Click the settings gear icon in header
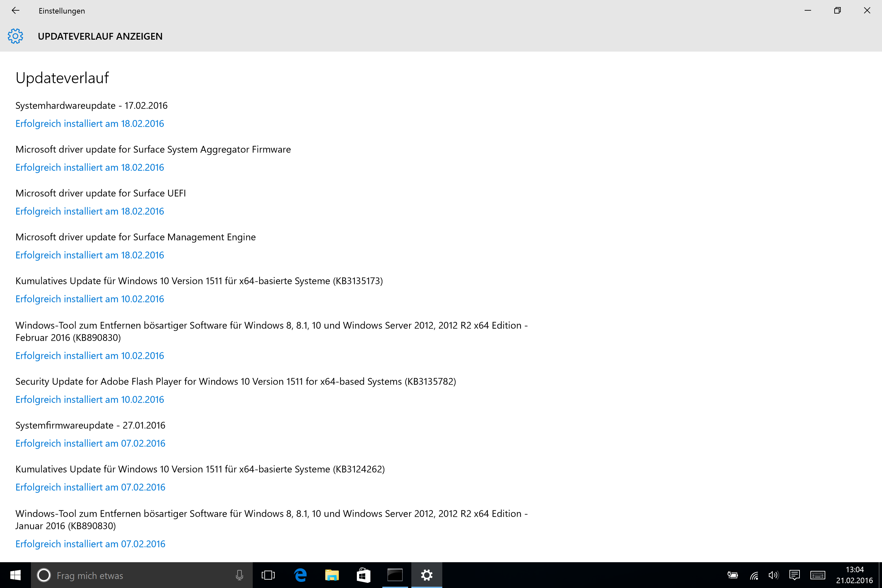 [x=15, y=36]
